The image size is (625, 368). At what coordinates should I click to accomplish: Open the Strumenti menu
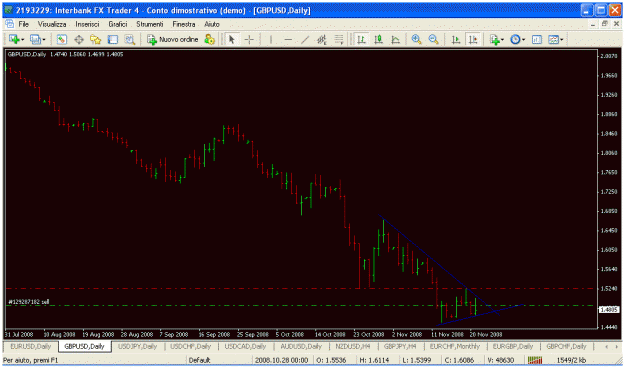point(150,24)
